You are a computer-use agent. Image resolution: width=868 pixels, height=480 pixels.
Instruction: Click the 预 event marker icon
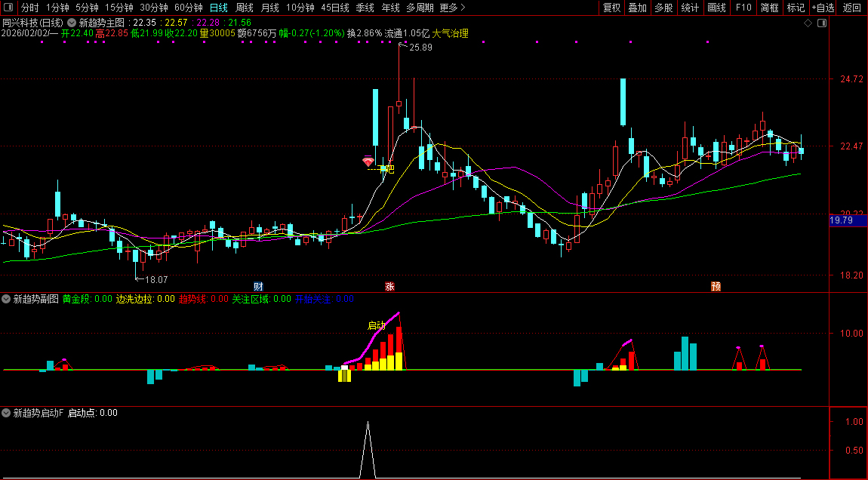(x=716, y=286)
